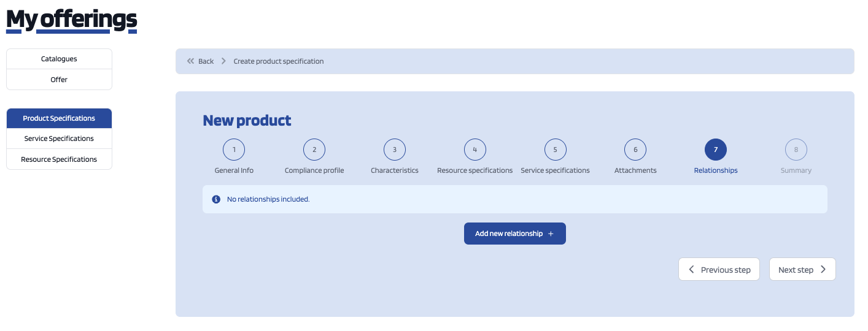
Task: Click the active step 7 Relationships circle
Action: pos(716,150)
